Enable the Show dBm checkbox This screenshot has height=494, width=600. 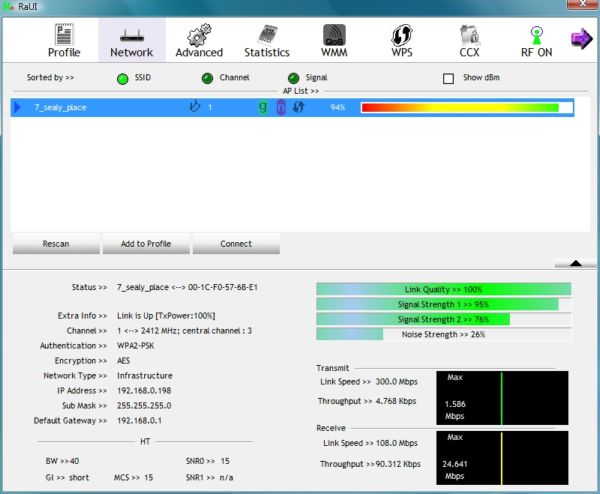click(448, 78)
